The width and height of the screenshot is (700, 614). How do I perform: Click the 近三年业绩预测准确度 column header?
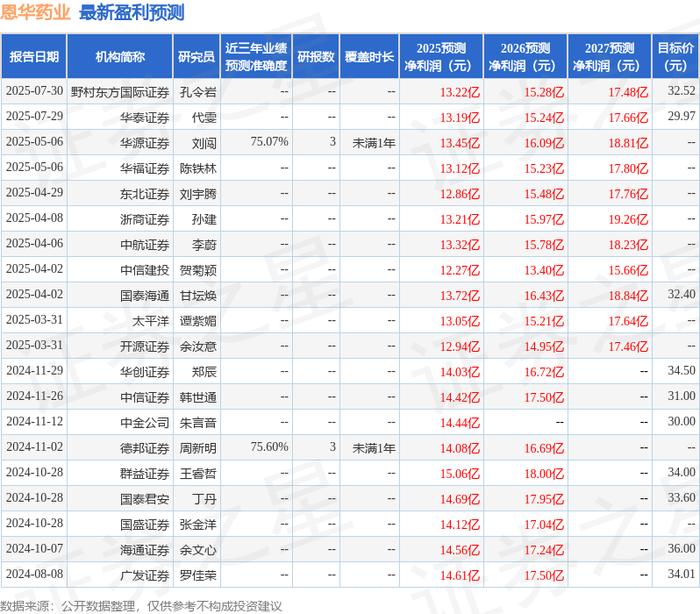click(x=256, y=57)
